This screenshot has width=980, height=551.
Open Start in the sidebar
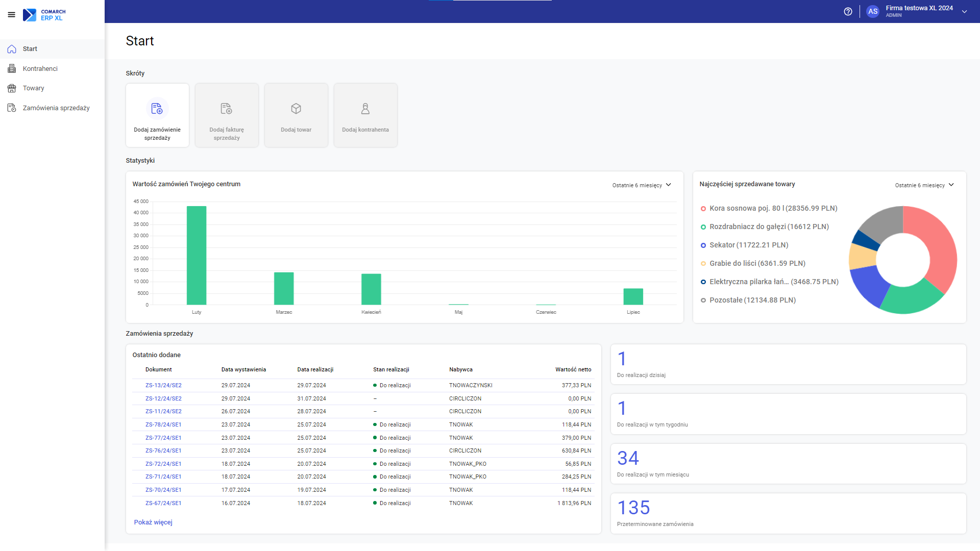[x=52, y=49]
